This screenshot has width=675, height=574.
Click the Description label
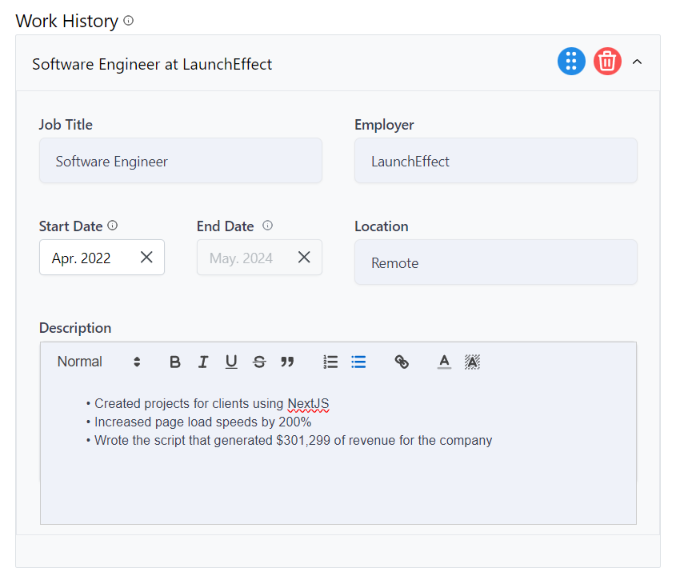(75, 328)
